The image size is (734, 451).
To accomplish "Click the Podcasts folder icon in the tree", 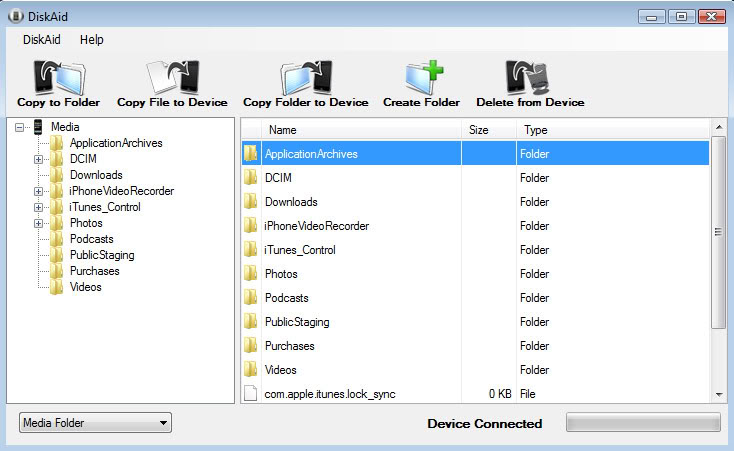I will 57,239.
